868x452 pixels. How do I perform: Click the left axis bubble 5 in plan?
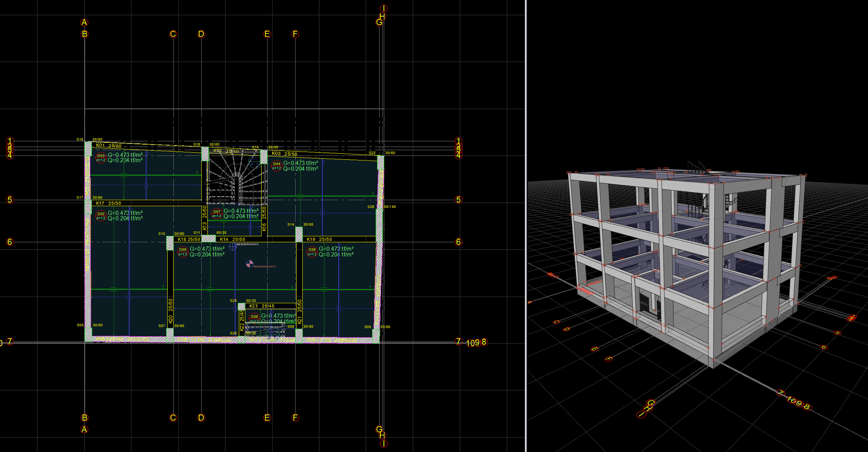pyautogui.click(x=9, y=199)
